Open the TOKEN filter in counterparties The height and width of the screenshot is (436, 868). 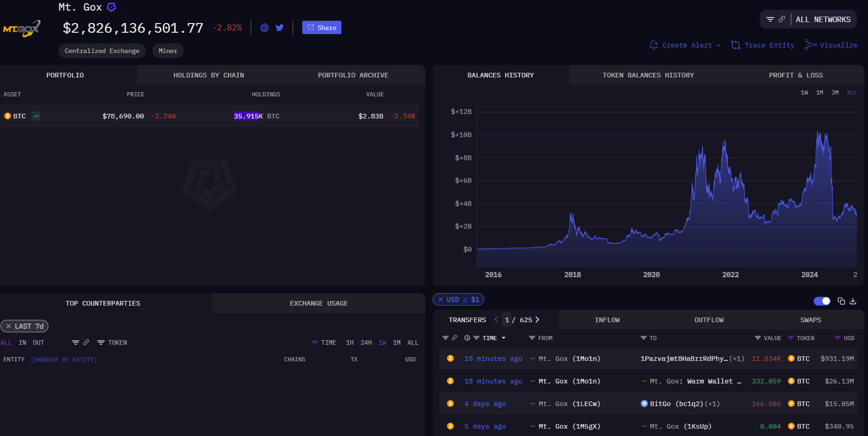pyautogui.click(x=112, y=342)
